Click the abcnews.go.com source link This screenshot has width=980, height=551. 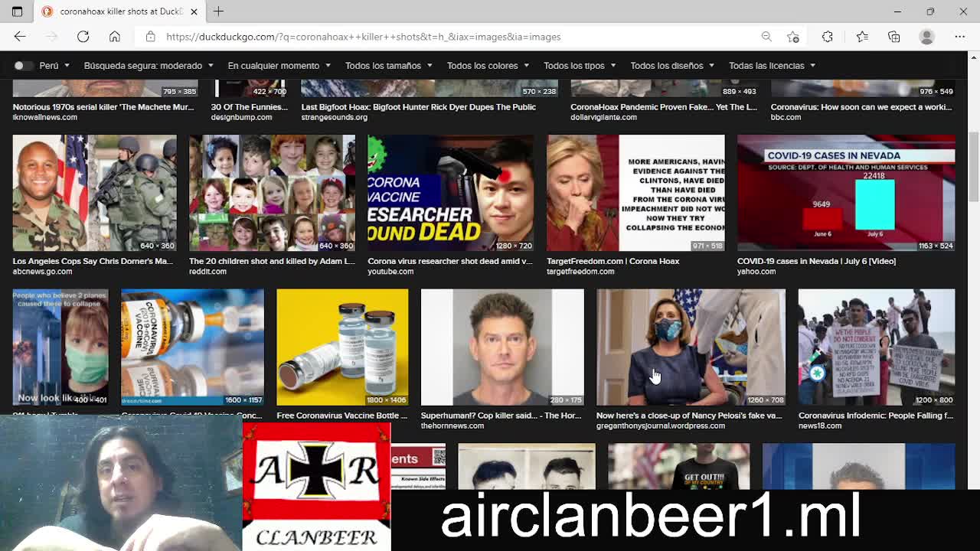pyautogui.click(x=42, y=272)
